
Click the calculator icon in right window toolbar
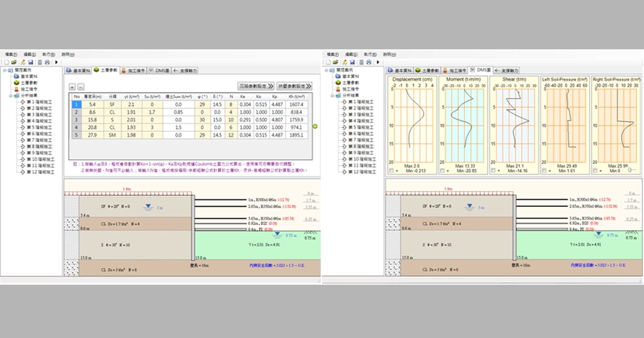361,62
